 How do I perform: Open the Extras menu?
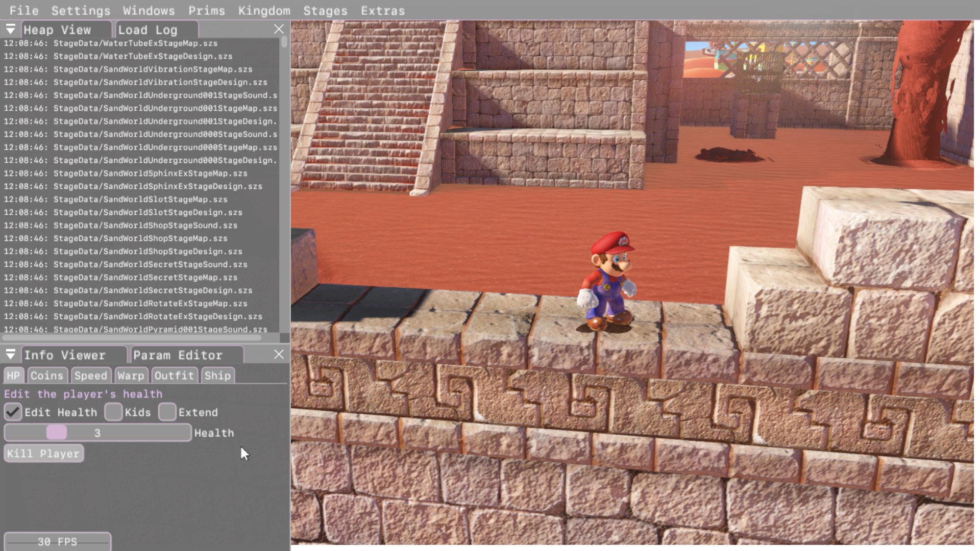pos(383,10)
